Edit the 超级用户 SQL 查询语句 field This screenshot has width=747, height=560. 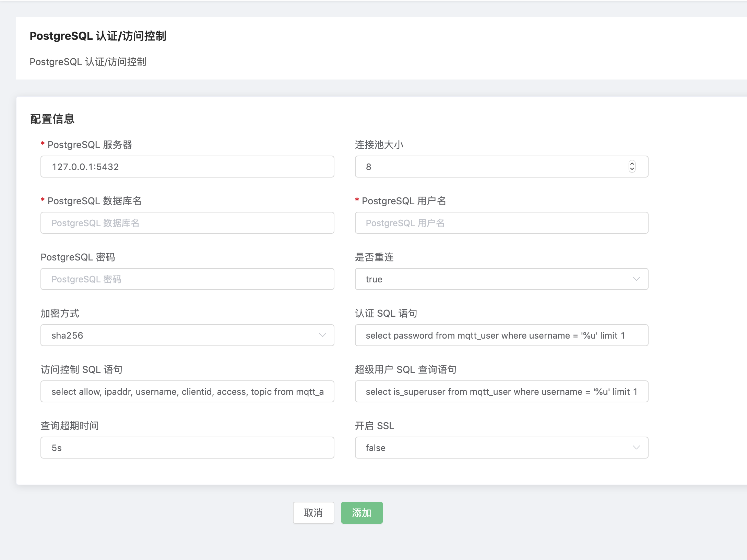click(x=501, y=391)
